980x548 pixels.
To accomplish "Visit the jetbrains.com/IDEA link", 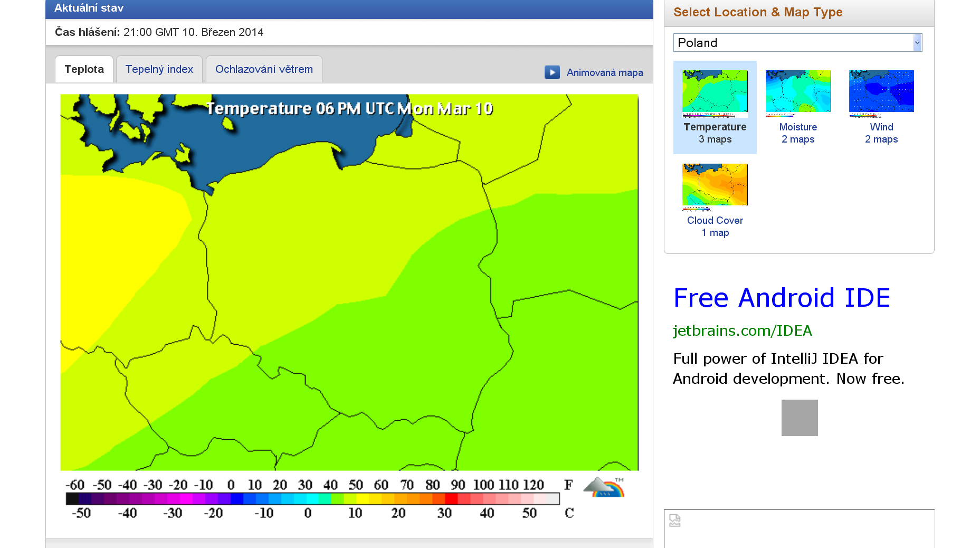I will click(742, 330).
